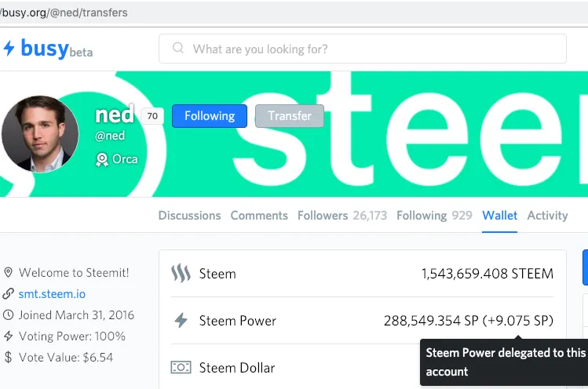Click the link chain icon
This screenshot has height=389, width=588.
(9, 294)
